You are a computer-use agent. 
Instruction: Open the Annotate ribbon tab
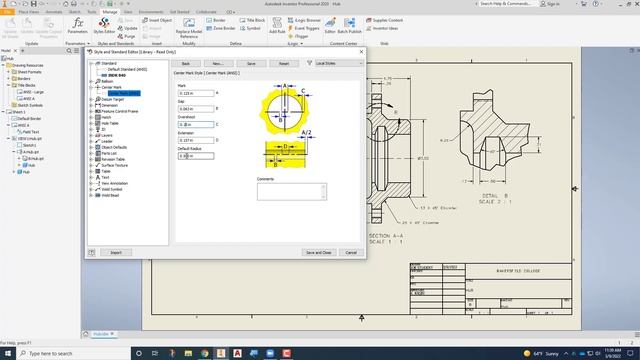point(54,12)
